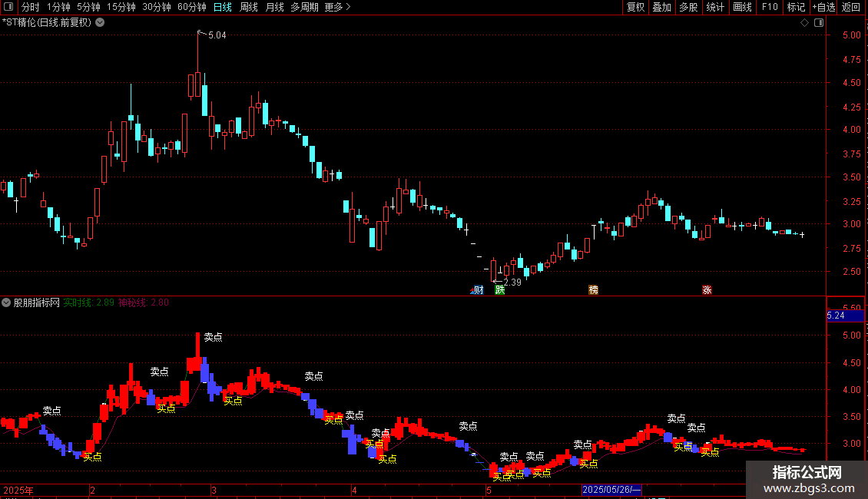Click the 榜 ranking event marker
The width and height of the screenshot is (868, 499).
[x=594, y=290]
